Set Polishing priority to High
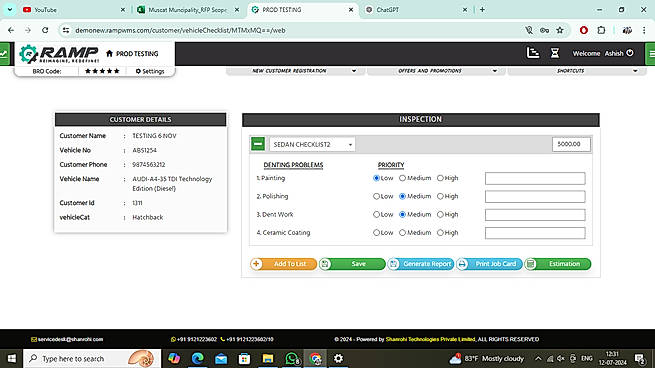Image resolution: width=655 pixels, height=368 pixels. click(x=440, y=196)
